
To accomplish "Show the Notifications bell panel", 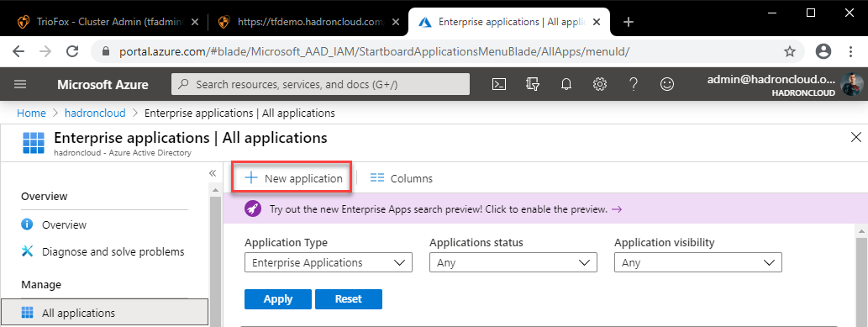I will coord(566,84).
